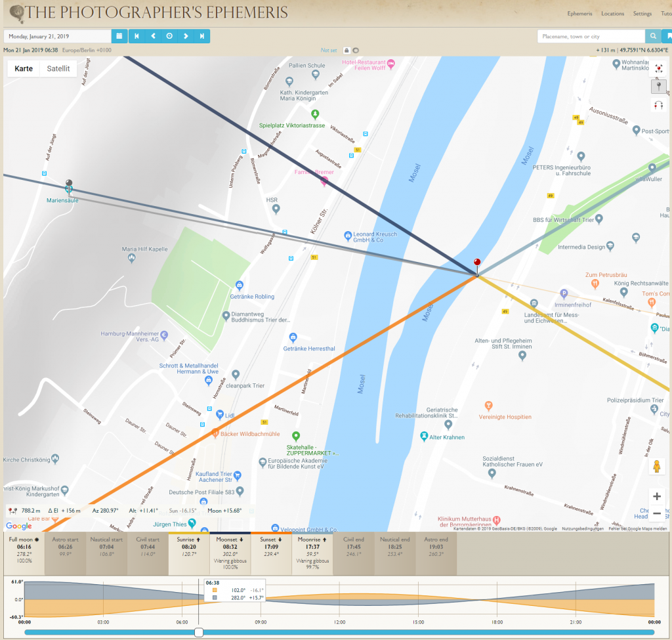Open the Settings menu
This screenshot has width=672, height=640.
click(x=642, y=14)
